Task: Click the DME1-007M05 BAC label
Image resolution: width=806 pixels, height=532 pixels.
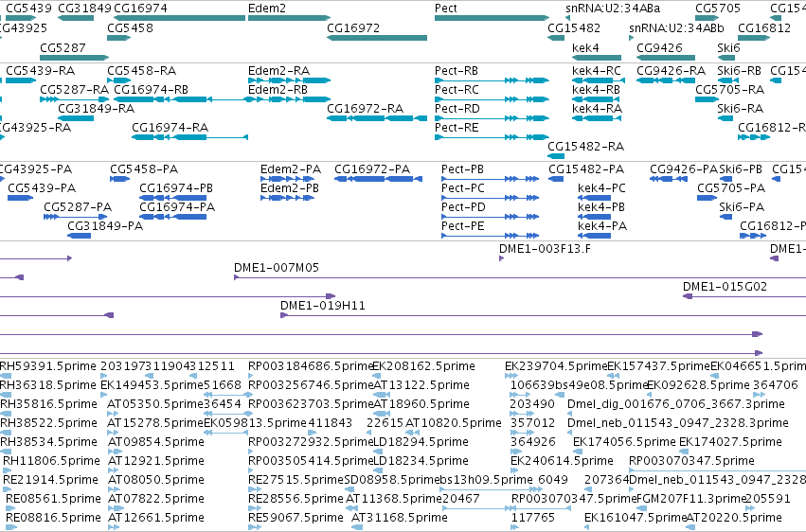Action: point(277,268)
